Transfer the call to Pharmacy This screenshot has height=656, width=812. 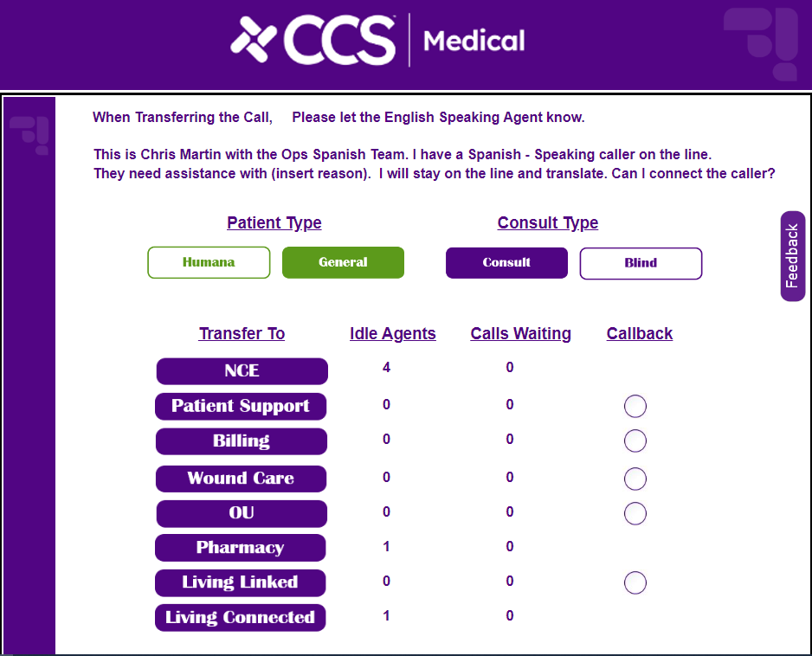[240, 548]
